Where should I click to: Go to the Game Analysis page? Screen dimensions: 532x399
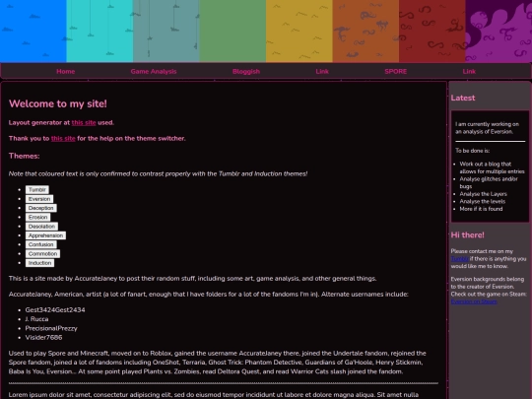coord(154,71)
